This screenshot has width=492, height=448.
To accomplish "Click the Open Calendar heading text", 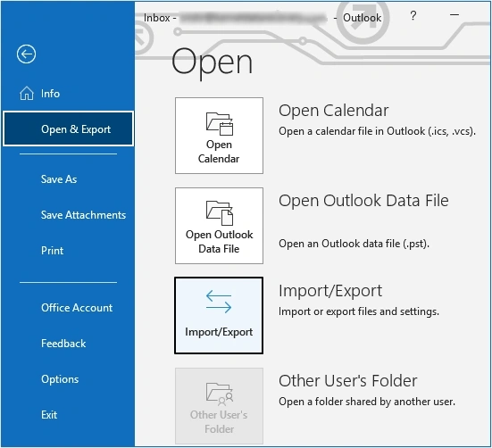I will tap(334, 111).
